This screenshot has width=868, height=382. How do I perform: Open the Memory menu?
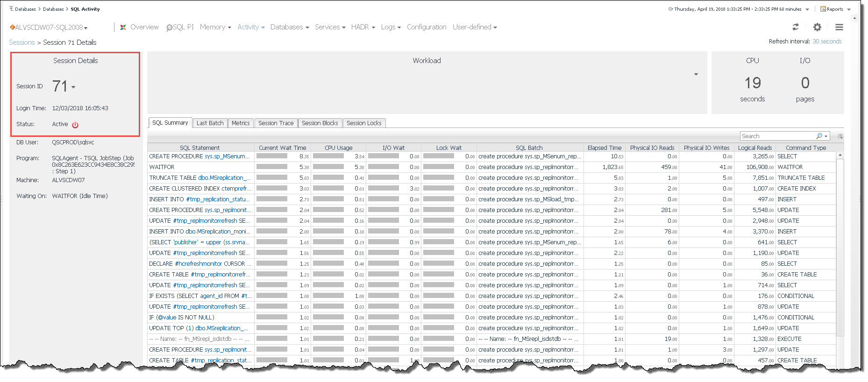(x=215, y=27)
